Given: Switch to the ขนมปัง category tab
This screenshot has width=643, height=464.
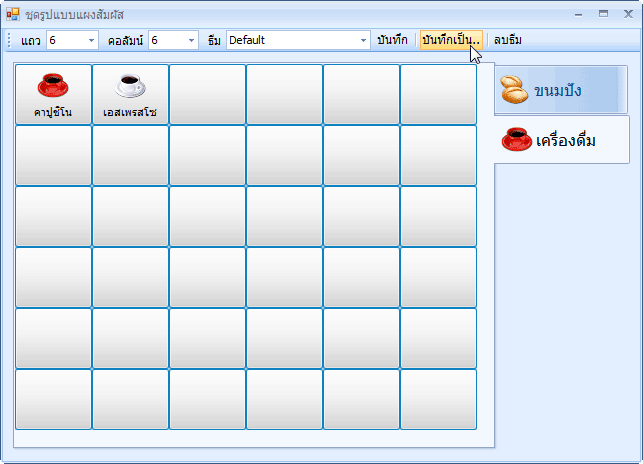Looking at the screenshot, I should click(561, 90).
